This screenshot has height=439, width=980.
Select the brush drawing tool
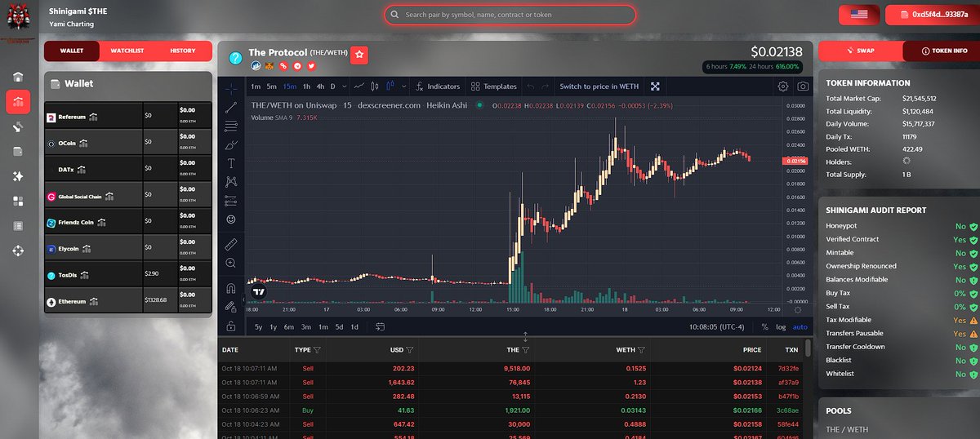click(231, 144)
